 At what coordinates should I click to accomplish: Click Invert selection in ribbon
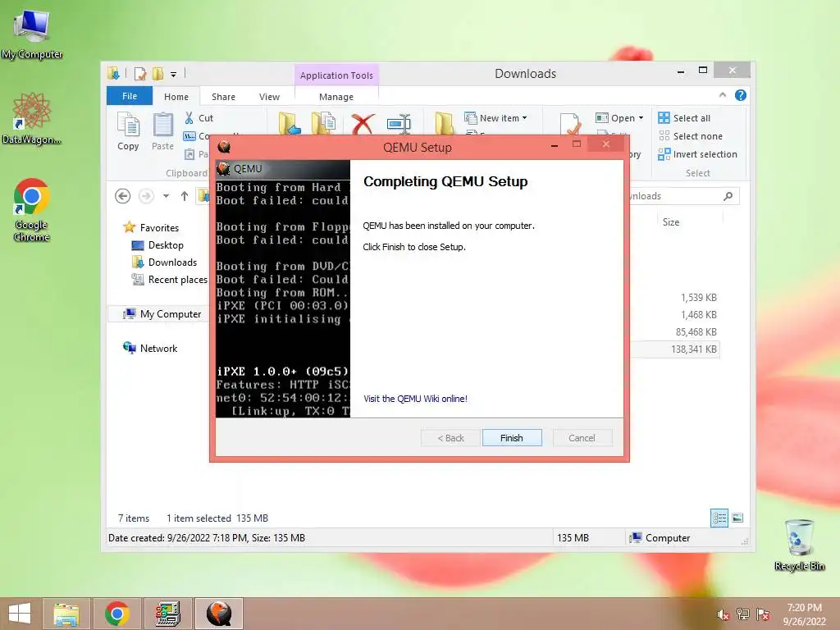[x=697, y=154]
